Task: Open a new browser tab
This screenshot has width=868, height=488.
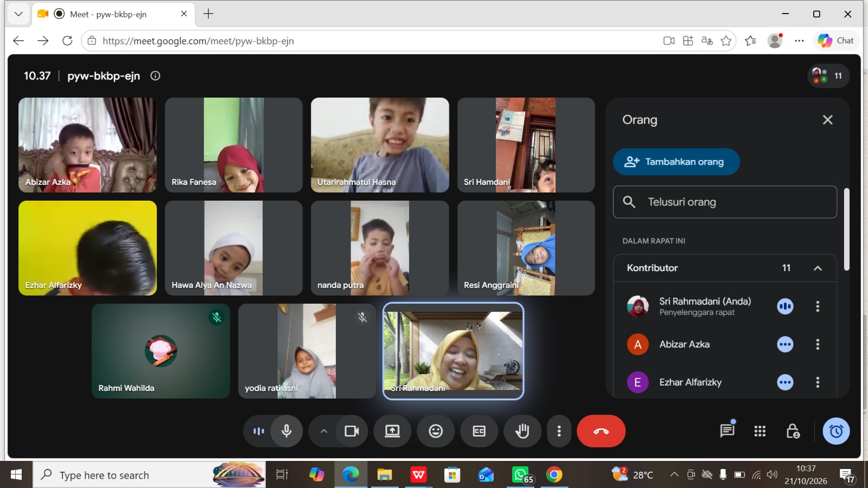Action: (x=208, y=14)
